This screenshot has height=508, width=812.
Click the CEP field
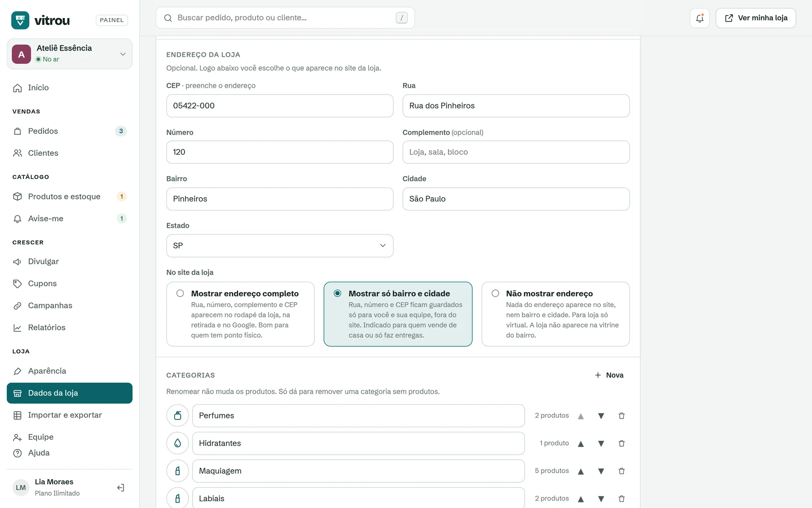(280, 106)
